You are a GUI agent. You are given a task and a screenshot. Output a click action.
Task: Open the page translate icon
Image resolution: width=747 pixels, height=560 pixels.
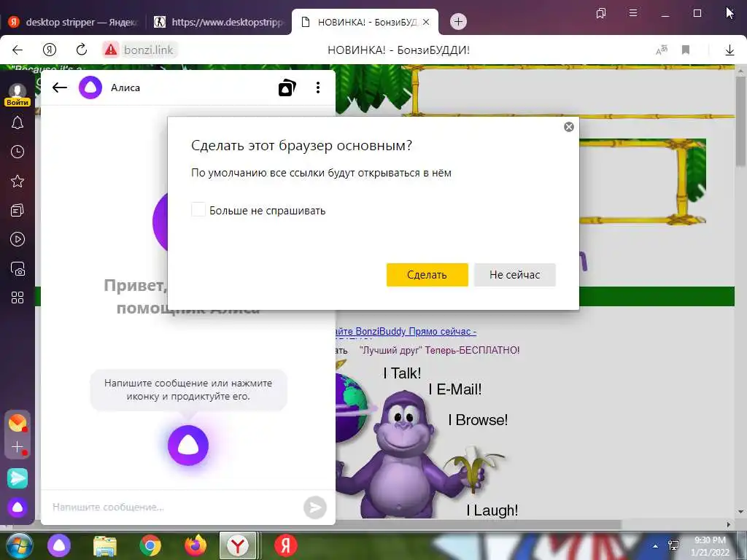pyautogui.click(x=662, y=50)
